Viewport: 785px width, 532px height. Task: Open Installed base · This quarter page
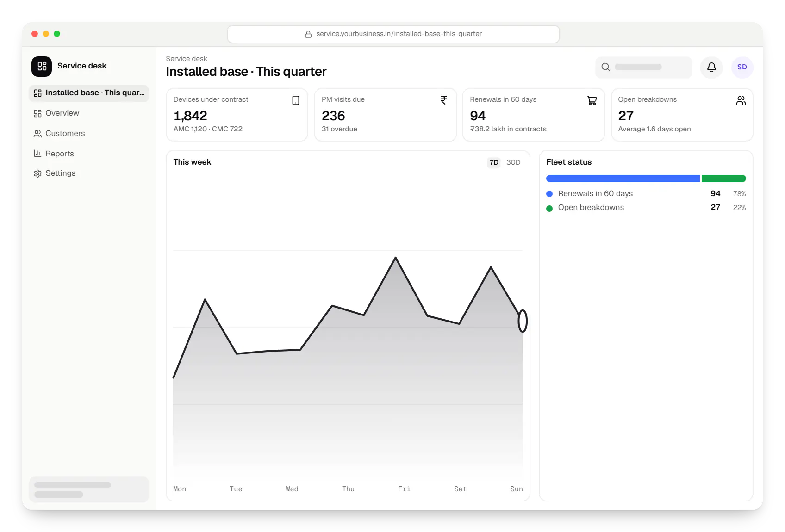pos(89,93)
